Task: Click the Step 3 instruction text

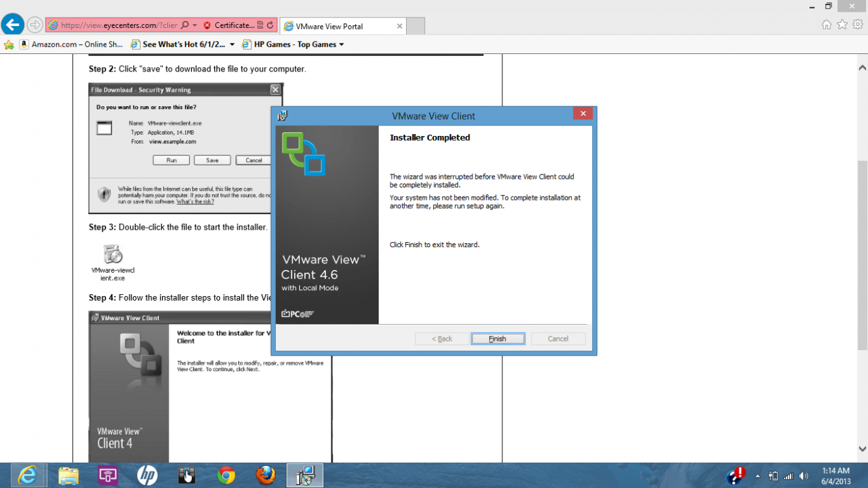Action: pyautogui.click(x=178, y=227)
